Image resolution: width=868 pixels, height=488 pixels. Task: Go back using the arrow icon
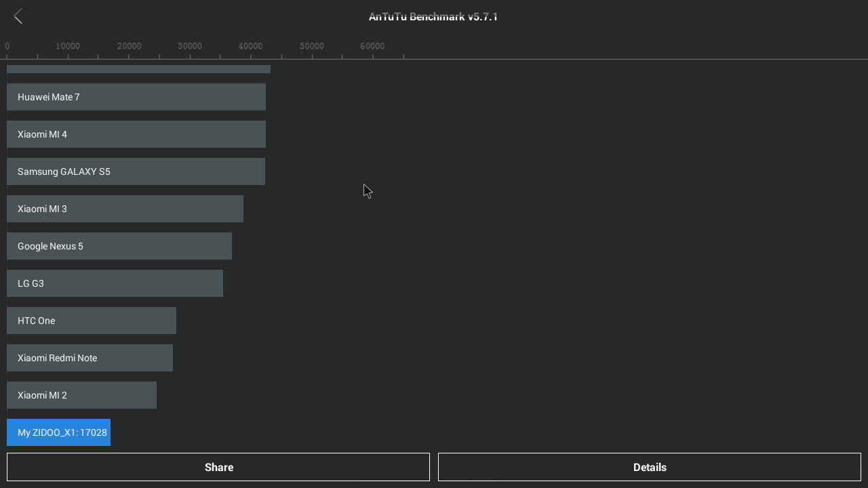pyautogui.click(x=18, y=16)
